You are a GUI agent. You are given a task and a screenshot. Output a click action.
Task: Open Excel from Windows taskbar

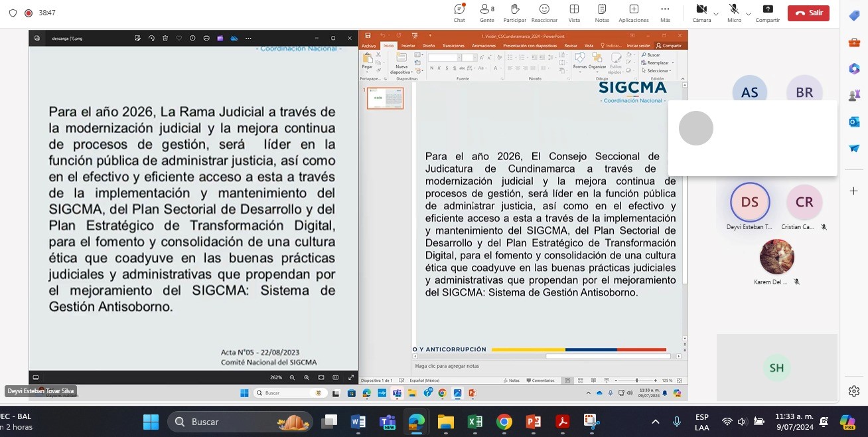pyautogui.click(x=474, y=422)
